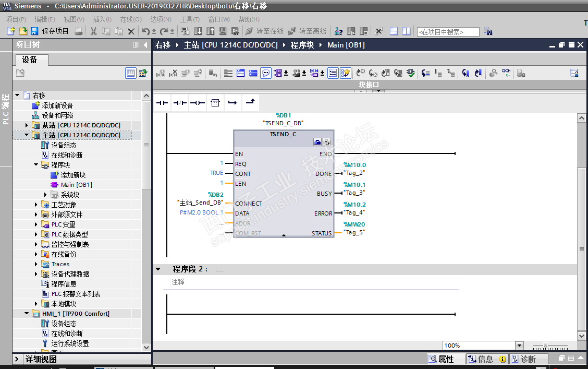Screen dimensions: 588x369
Task: Open TSEND_C block configuration toolbox icon
Action: tap(317, 141)
